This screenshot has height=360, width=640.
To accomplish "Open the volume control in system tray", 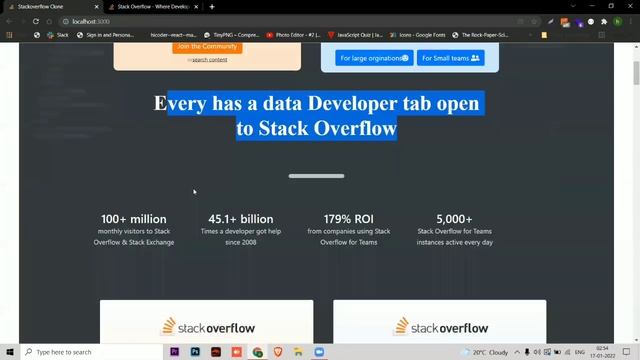I will (537, 352).
